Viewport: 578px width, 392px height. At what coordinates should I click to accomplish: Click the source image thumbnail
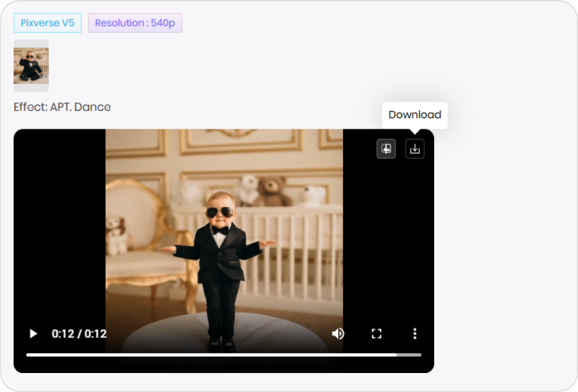[x=31, y=65]
